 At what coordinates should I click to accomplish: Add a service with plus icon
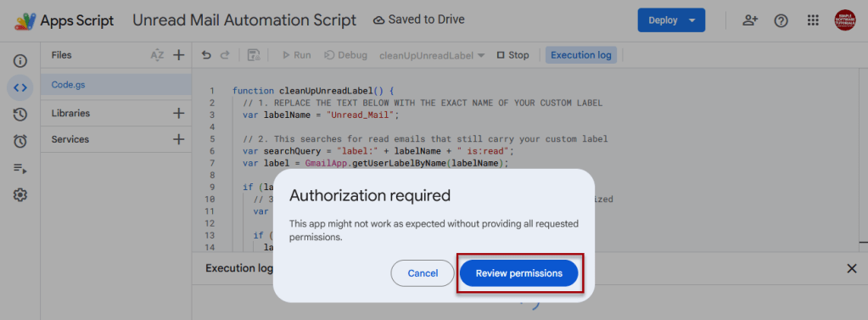178,139
